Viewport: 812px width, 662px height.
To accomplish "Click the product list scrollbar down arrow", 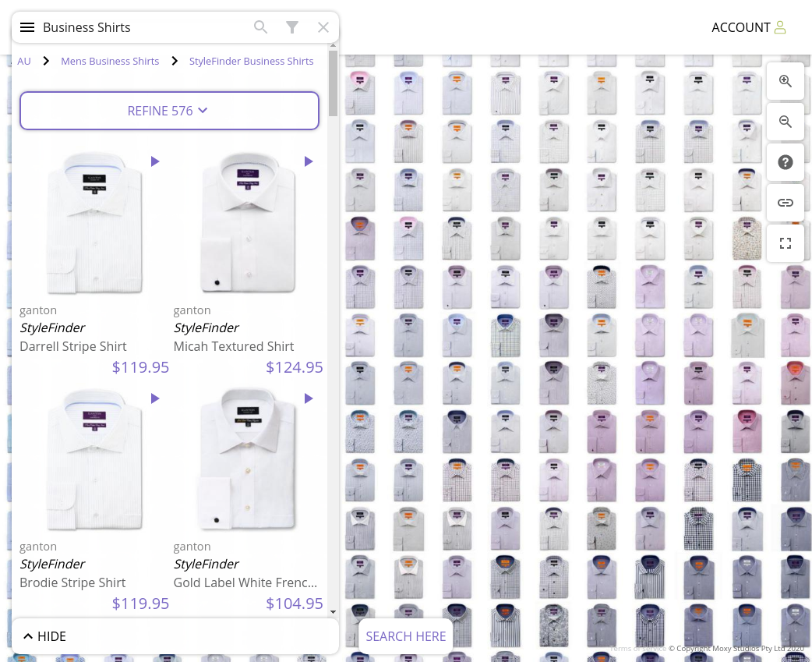I will pos(333,612).
